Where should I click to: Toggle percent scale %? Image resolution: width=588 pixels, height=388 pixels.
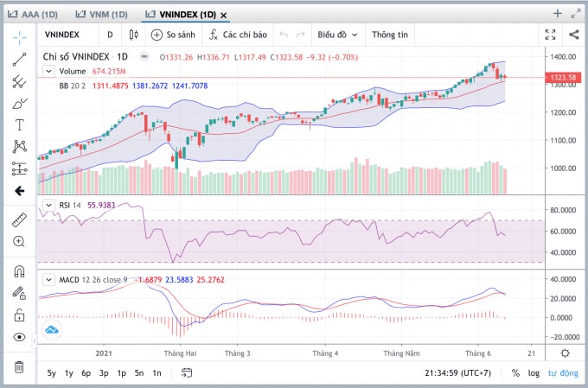pos(515,373)
